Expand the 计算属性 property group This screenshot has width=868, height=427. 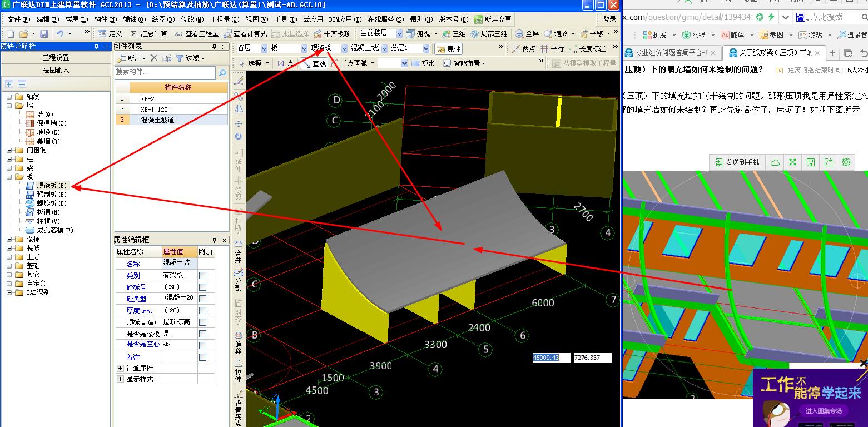point(120,368)
